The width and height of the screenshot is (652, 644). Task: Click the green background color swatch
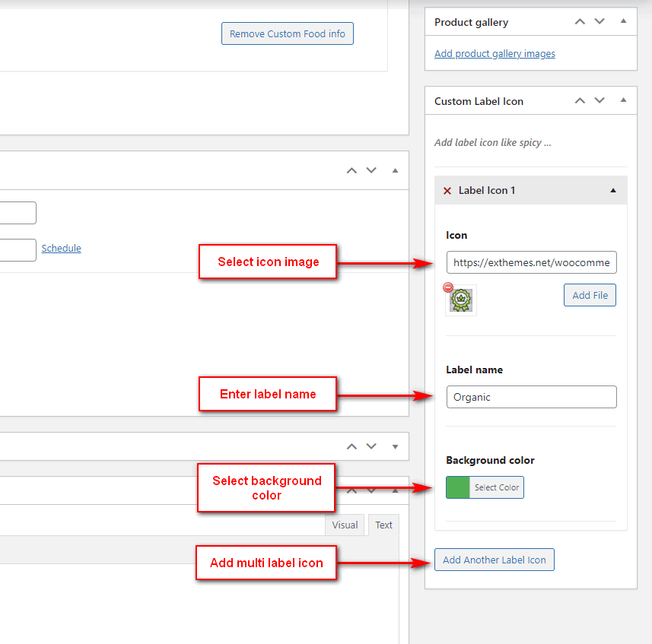(458, 487)
